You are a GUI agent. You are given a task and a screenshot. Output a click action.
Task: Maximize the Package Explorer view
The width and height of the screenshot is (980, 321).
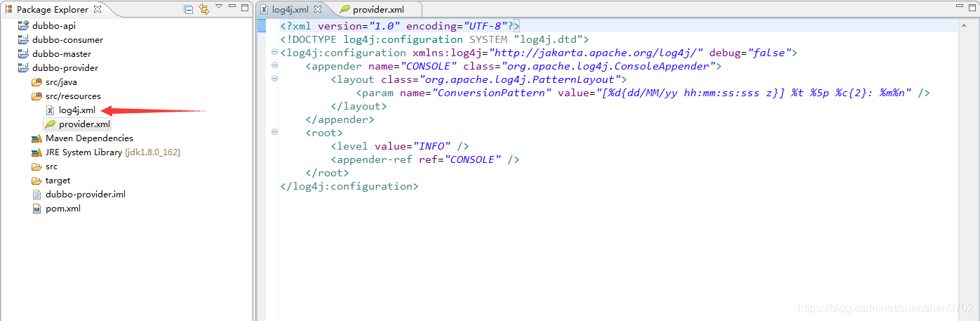click(245, 8)
